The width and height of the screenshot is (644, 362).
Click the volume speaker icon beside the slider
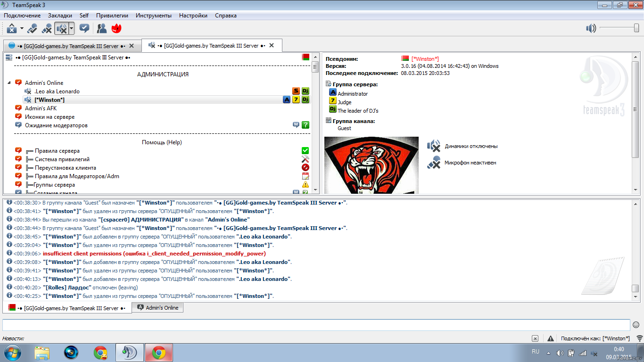(x=591, y=28)
